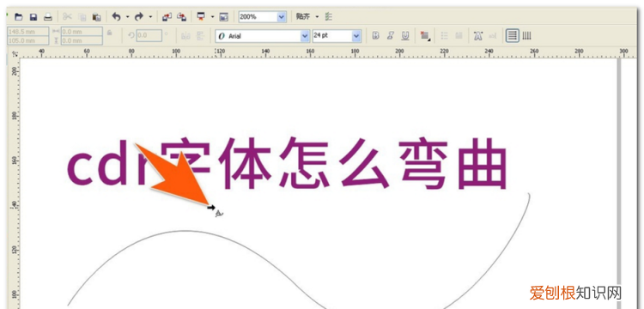The image size is (644, 309).
Task: Click the 148.5 mm x position field
Action: (28, 32)
